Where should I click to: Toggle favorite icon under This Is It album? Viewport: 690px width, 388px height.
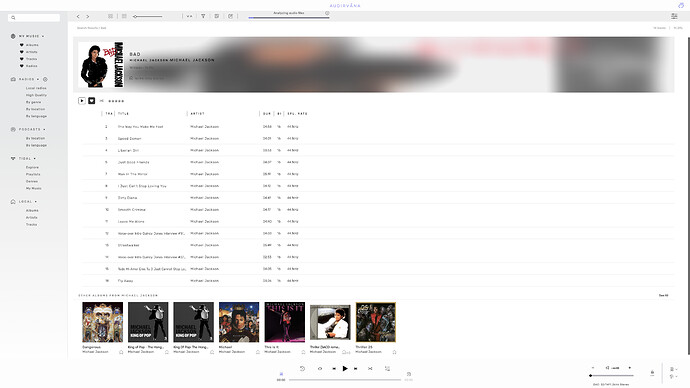click(x=303, y=352)
